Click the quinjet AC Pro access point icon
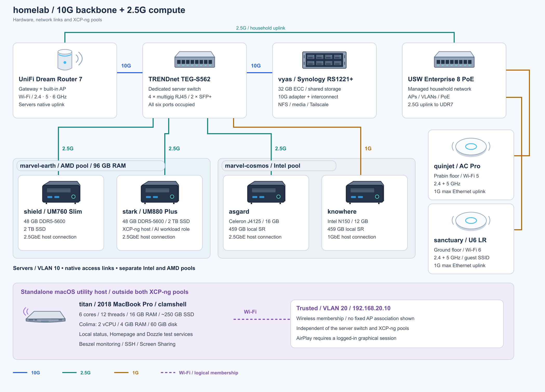This screenshot has height=392, width=545. tap(471, 147)
